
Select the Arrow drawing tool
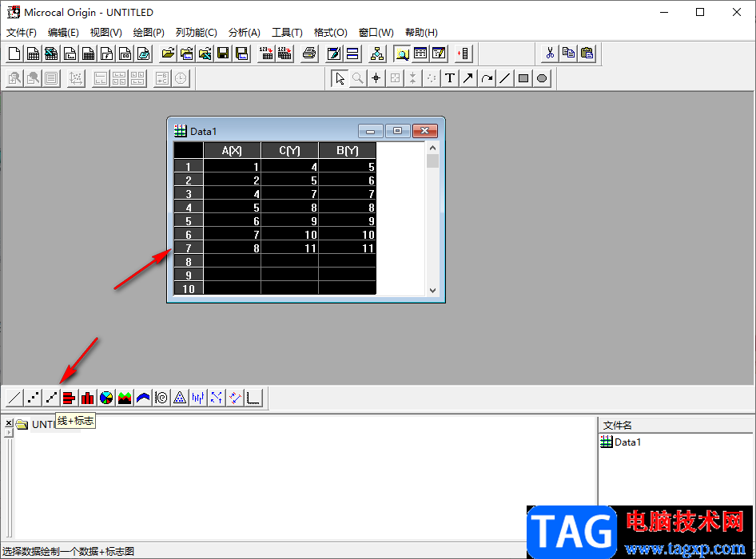(x=468, y=78)
